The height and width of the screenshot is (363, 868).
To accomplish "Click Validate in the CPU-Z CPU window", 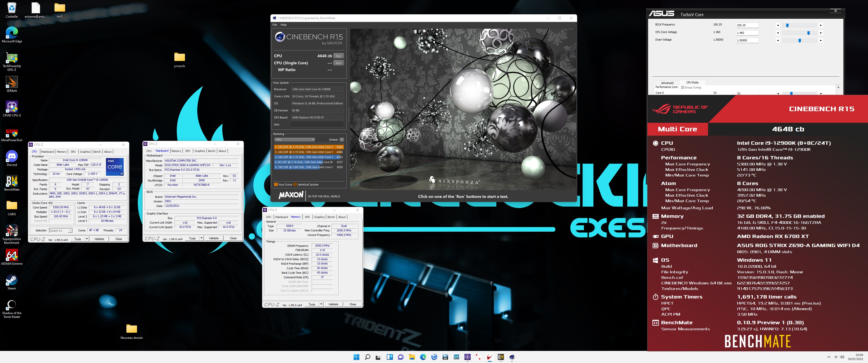I will tap(99, 239).
